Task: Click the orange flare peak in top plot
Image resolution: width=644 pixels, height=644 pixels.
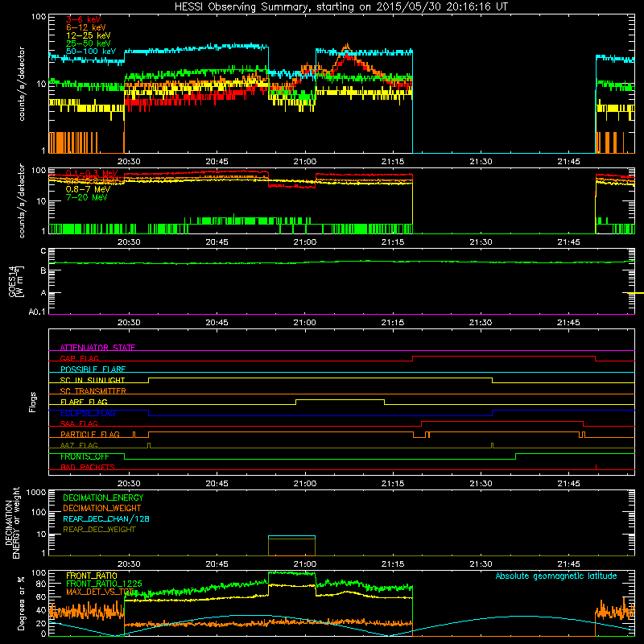Action: (348, 47)
